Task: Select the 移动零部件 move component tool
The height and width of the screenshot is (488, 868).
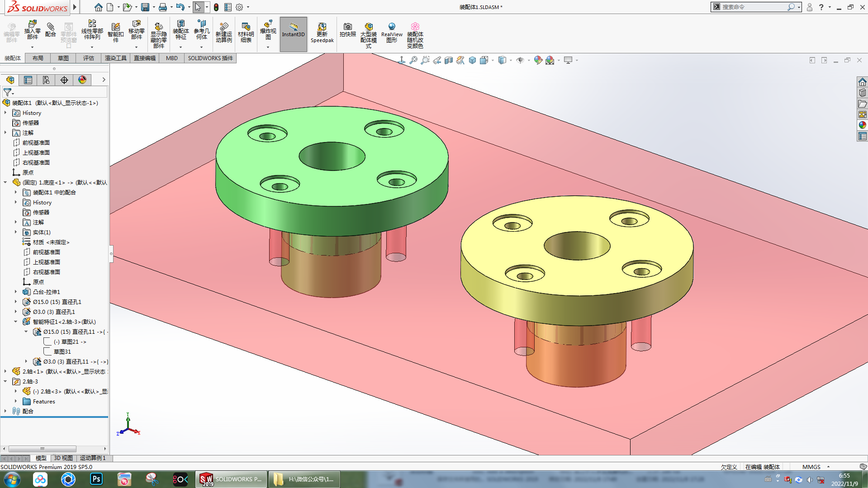Action: click(x=137, y=30)
